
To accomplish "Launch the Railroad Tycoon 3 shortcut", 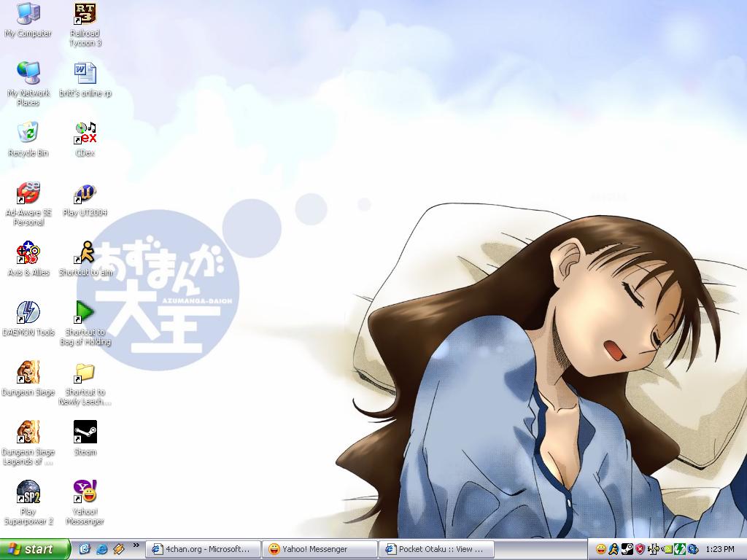I will coord(85,25).
